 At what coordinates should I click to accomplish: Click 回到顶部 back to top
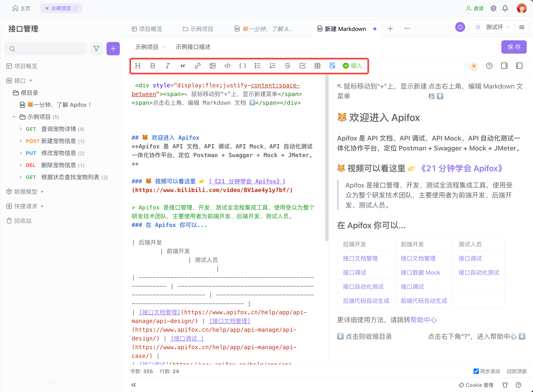517,371
